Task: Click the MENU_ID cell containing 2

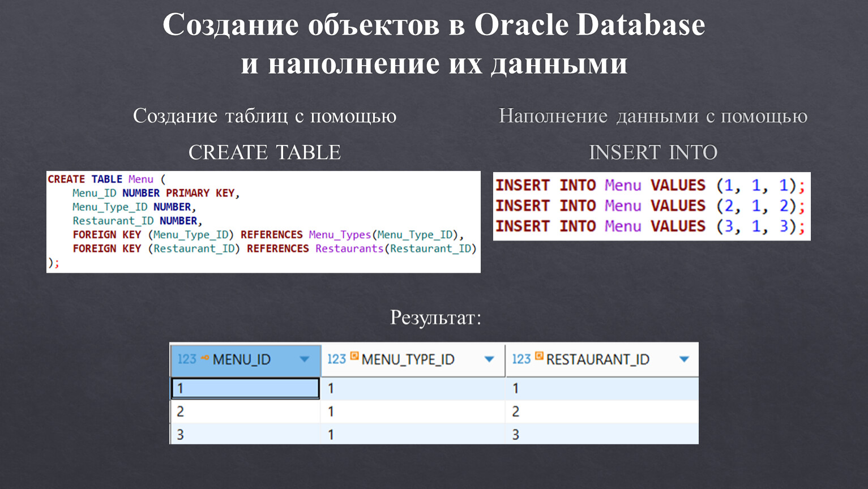Action: (x=245, y=411)
